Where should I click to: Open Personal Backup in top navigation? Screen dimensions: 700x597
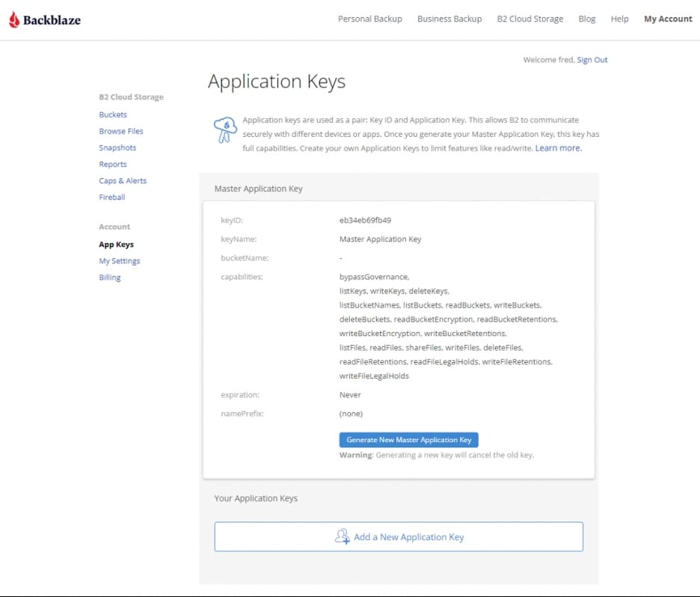(369, 19)
